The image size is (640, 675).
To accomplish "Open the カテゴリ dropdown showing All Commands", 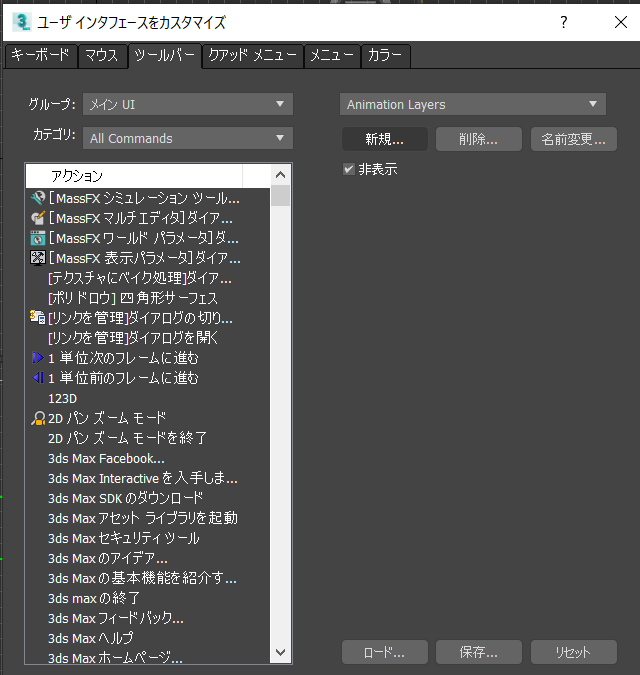I will (x=188, y=138).
